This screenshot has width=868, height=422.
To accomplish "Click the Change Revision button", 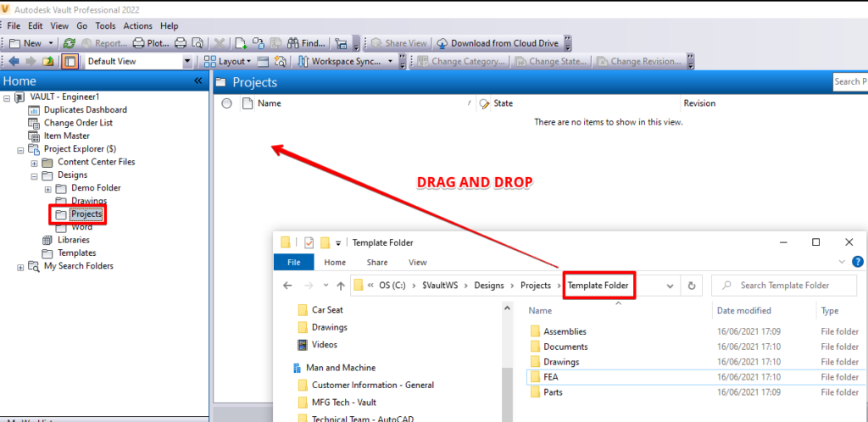I will click(x=639, y=61).
